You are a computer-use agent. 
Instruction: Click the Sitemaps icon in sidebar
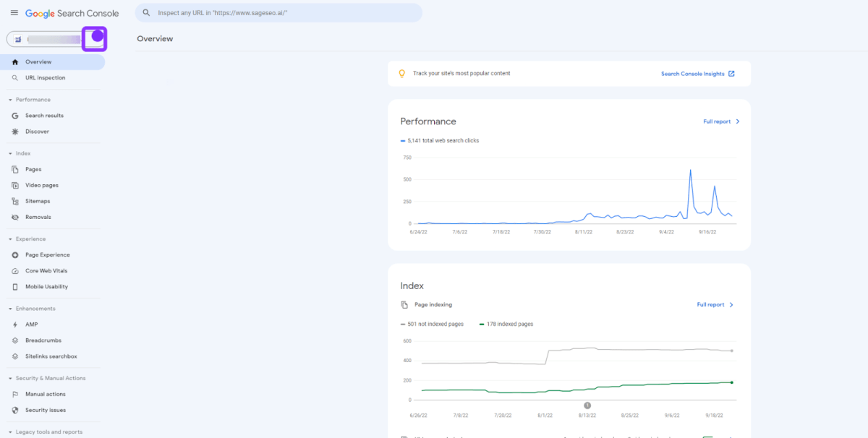(15, 201)
